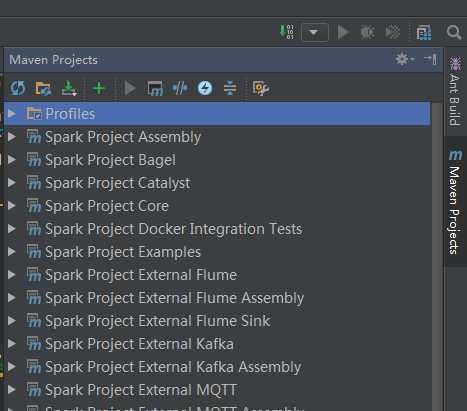Expand Spark Project Catalyst arrow

(x=12, y=183)
